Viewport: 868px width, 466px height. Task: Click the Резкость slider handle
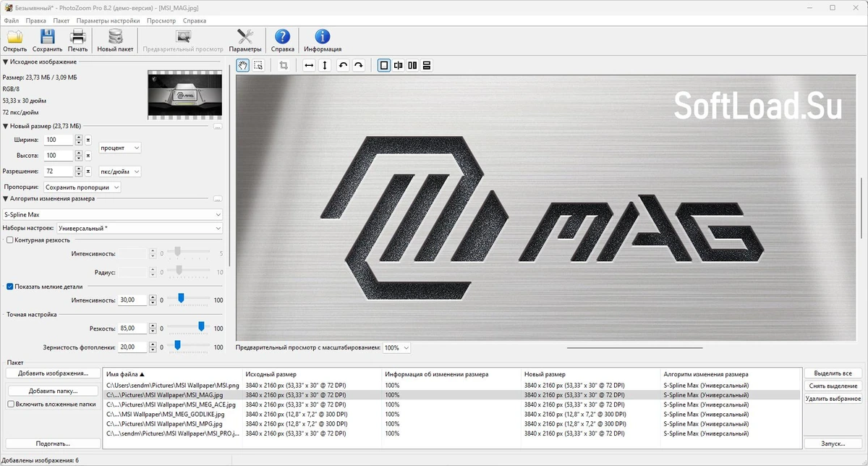point(202,327)
